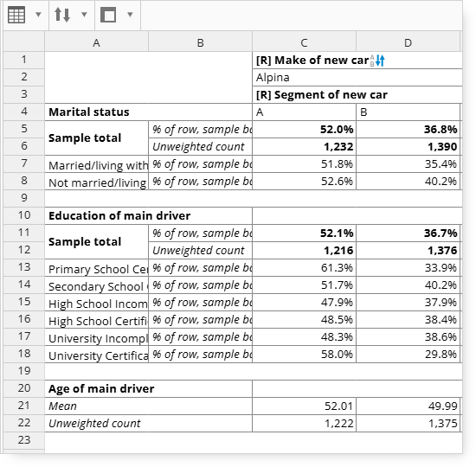476x467 pixels.
Task: Click the 33.9% cell
Action: (x=408, y=267)
